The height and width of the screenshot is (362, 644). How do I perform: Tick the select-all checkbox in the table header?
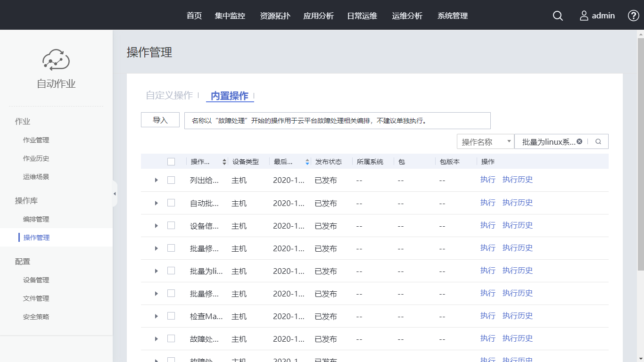[171, 162]
